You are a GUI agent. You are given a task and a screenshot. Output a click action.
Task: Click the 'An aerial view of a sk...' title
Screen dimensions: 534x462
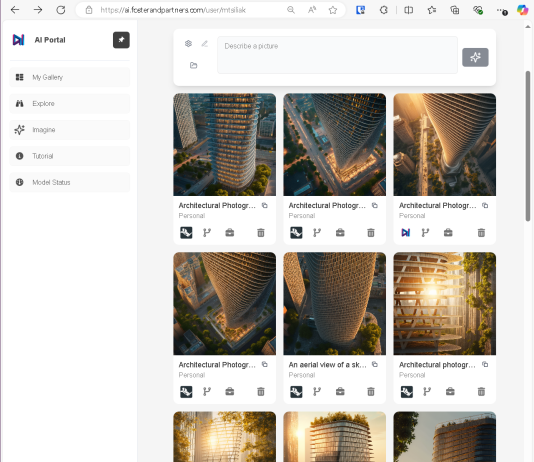coord(328,365)
